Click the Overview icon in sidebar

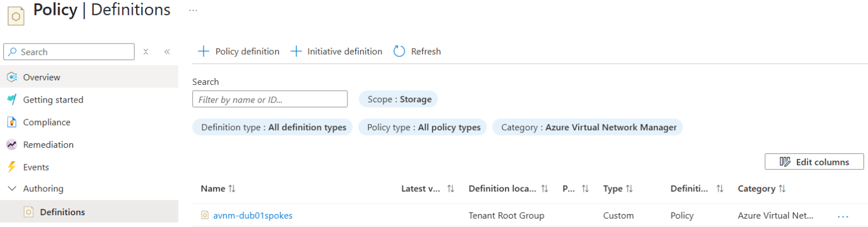pos(11,77)
